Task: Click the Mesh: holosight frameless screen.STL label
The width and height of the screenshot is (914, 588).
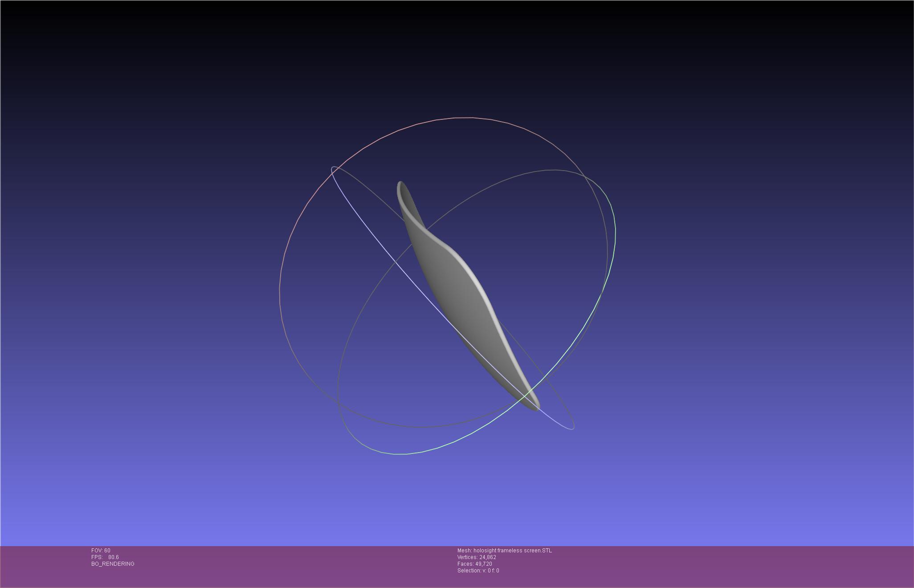Action: coord(504,551)
